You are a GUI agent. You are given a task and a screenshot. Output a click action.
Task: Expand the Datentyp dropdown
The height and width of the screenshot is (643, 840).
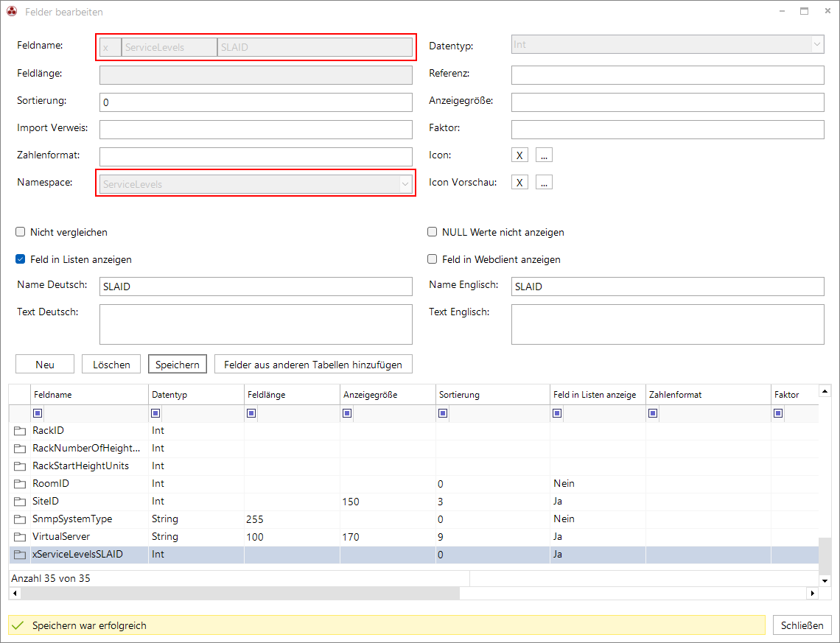pos(817,44)
